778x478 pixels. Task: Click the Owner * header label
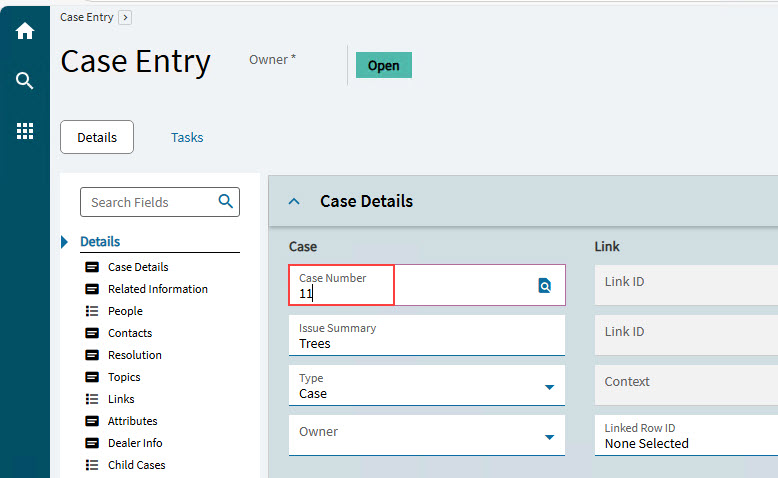[x=272, y=60]
